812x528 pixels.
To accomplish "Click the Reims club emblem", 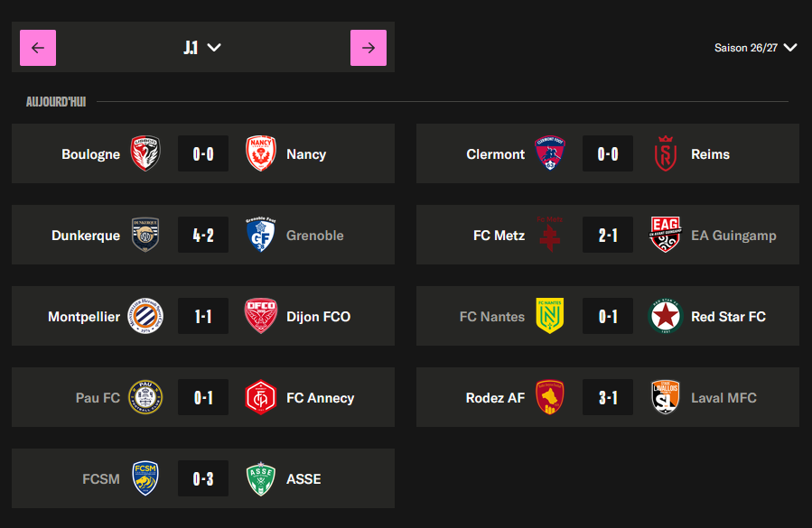I will (666, 153).
